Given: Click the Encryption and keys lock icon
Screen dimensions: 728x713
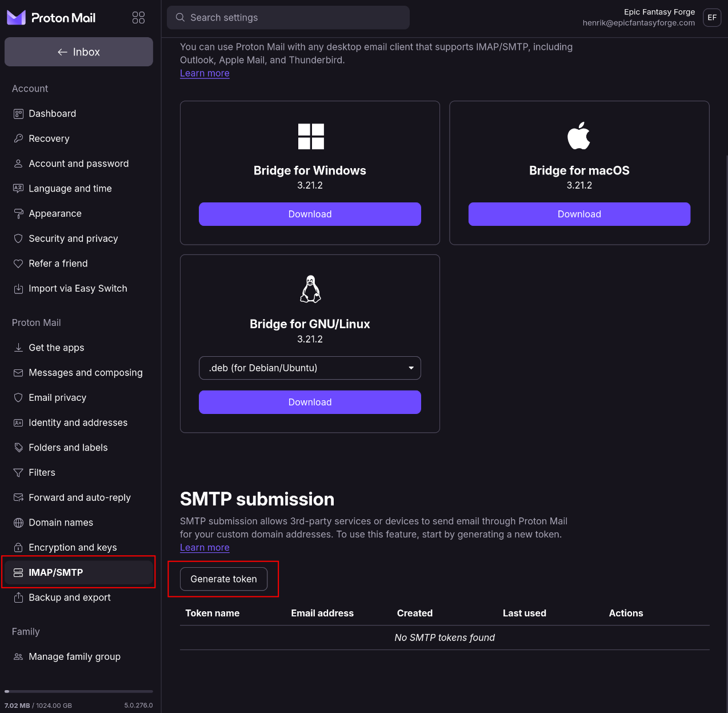Looking at the screenshot, I should click(x=18, y=547).
